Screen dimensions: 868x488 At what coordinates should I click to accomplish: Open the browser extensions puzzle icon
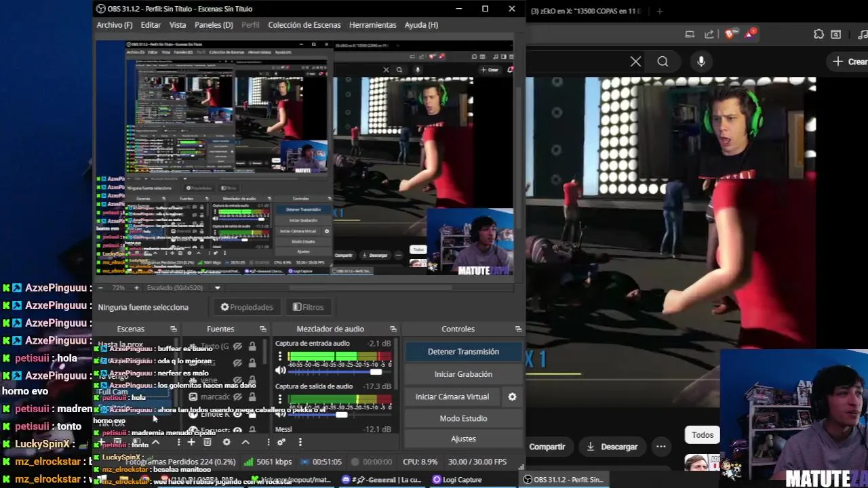tap(818, 34)
